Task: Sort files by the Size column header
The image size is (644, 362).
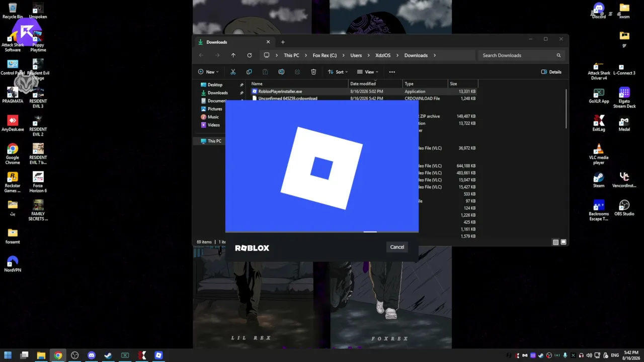Action: 463,83
